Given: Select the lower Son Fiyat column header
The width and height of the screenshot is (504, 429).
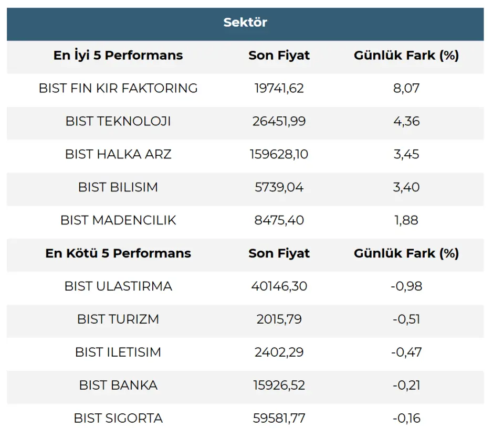Looking at the screenshot, I should (x=279, y=253).
